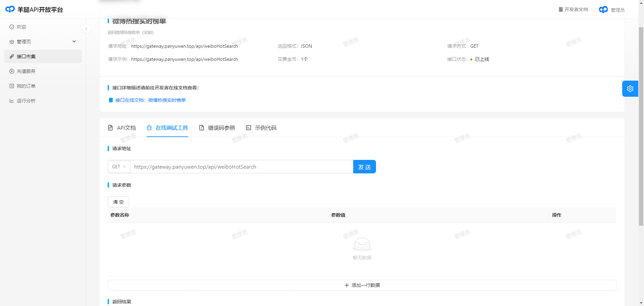Click the crown icon beside 管理页
644x306 pixels.
point(12,42)
